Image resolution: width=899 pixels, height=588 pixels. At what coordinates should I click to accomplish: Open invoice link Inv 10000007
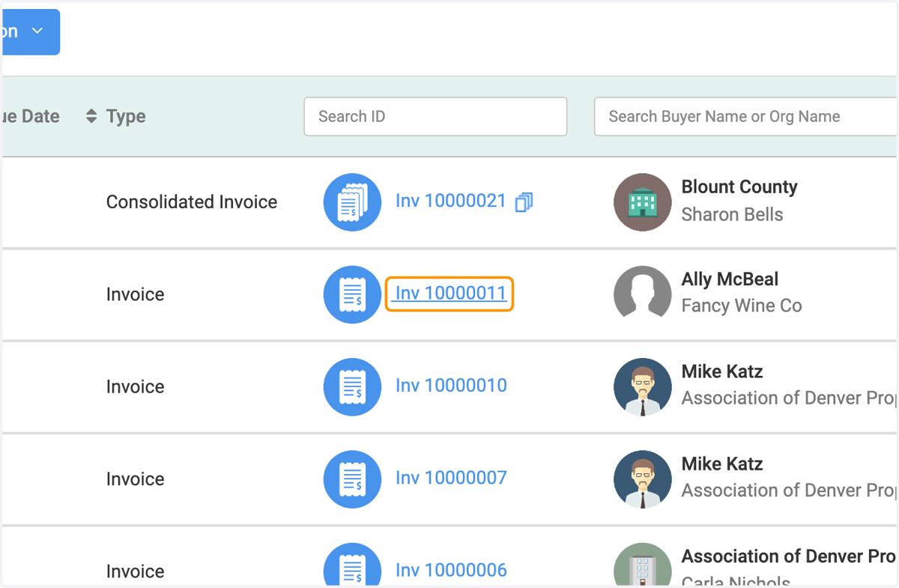[x=451, y=478]
